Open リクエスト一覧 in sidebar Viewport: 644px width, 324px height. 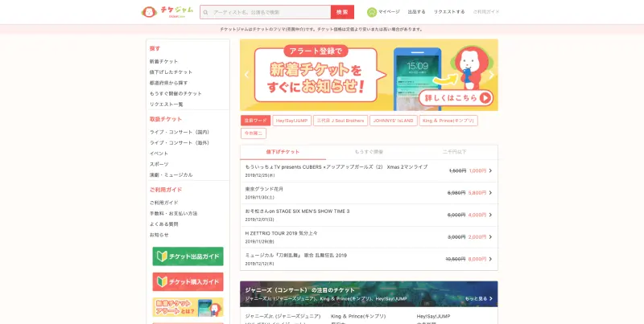(x=167, y=105)
